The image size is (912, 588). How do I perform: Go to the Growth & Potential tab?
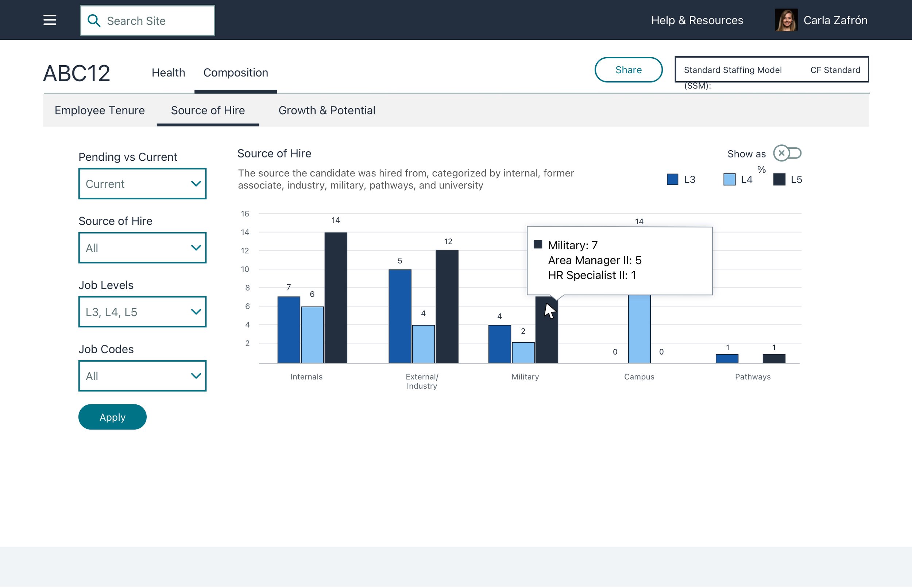(x=326, y=110)
